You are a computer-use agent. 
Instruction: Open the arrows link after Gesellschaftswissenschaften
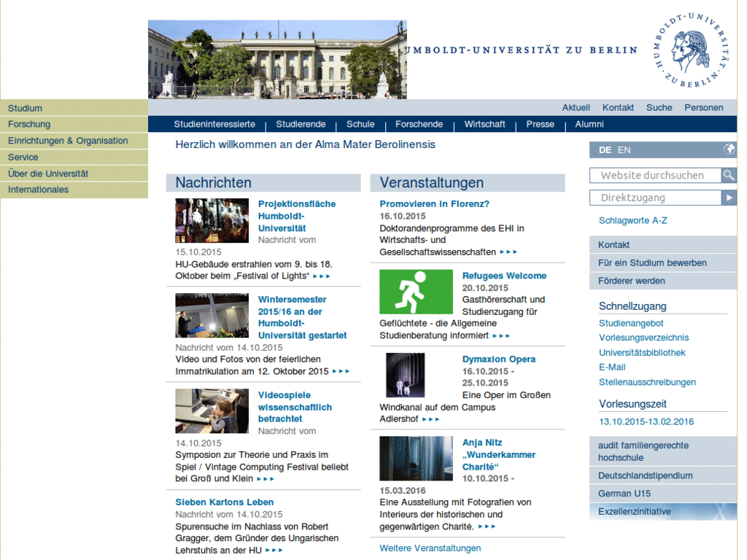[508, 252]
